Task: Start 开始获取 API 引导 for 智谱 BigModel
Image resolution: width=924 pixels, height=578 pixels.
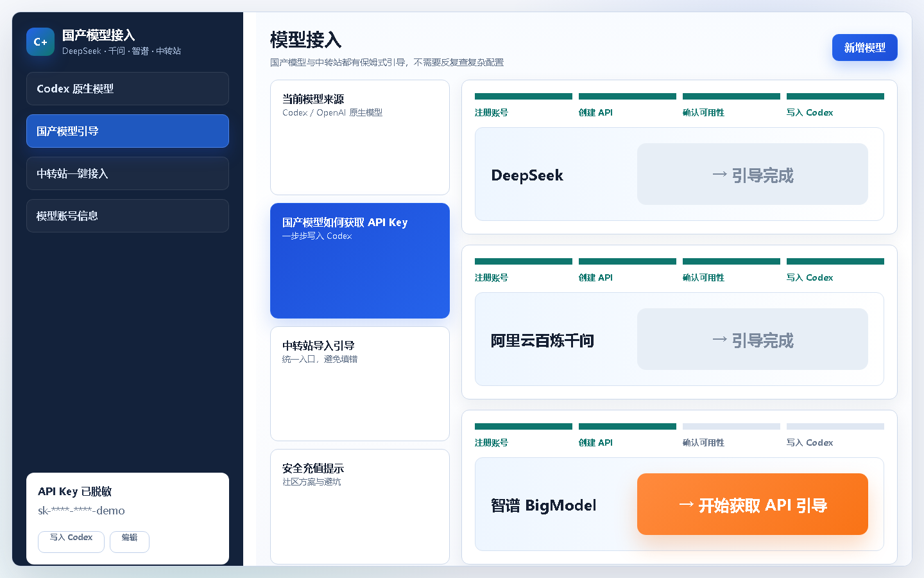Action: [x=753, y=504]
